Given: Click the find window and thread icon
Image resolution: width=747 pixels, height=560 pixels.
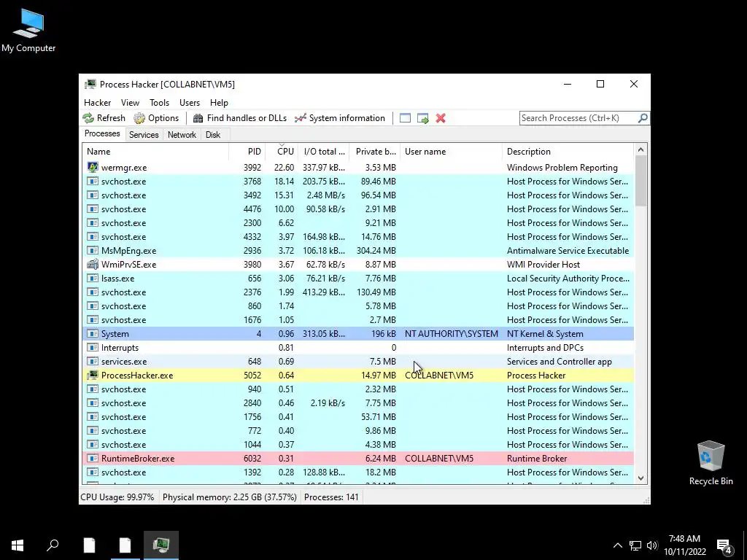Looking at the screenshot, I should click(422, 118).
